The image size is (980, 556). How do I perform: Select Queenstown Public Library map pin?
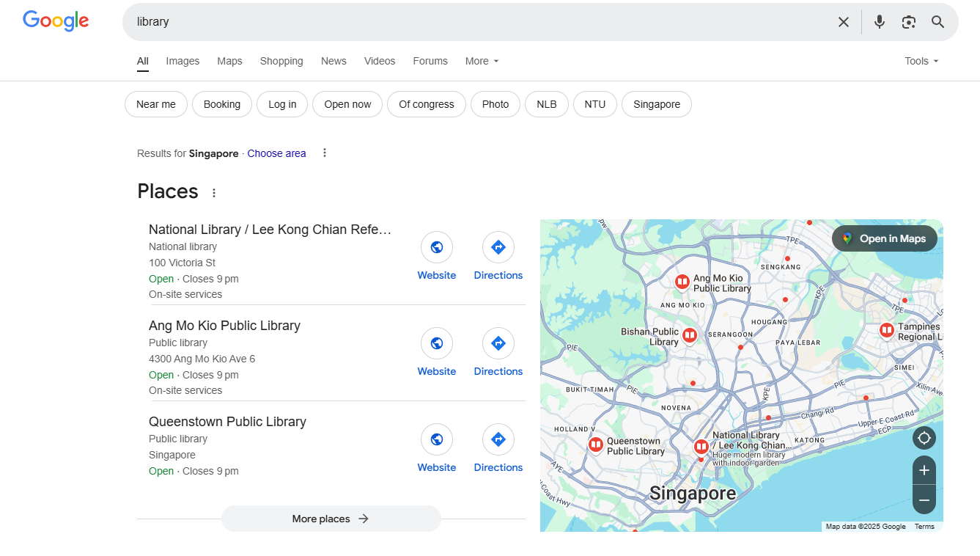(x=596, y=445)
